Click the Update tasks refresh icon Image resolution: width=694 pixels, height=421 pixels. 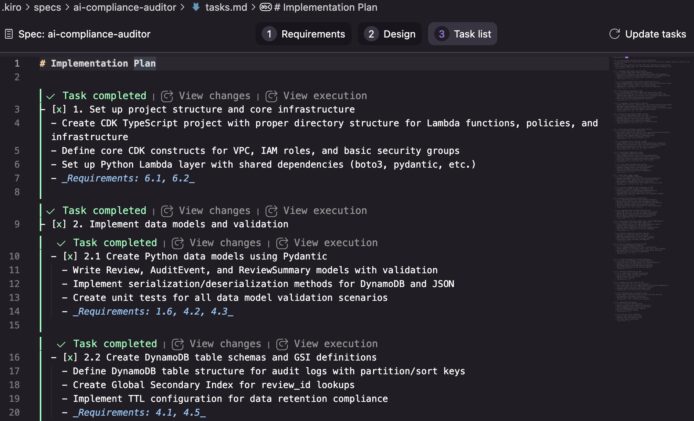tap(614, 34)
